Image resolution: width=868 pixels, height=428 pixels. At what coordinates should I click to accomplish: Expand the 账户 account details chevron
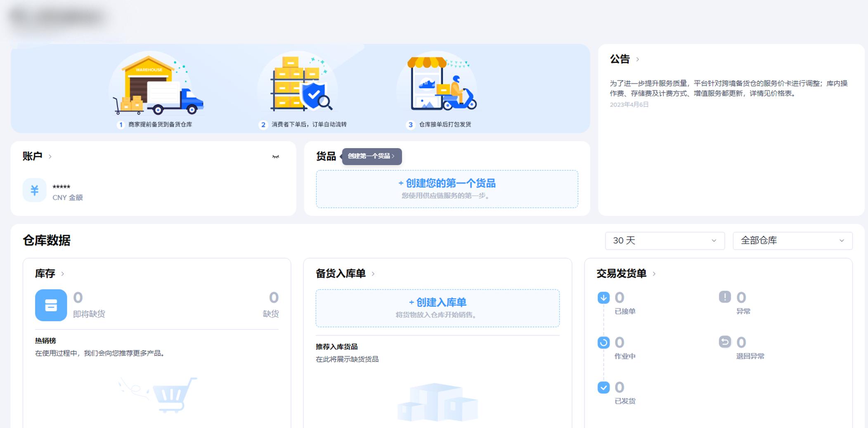click(x=50, y=156)
